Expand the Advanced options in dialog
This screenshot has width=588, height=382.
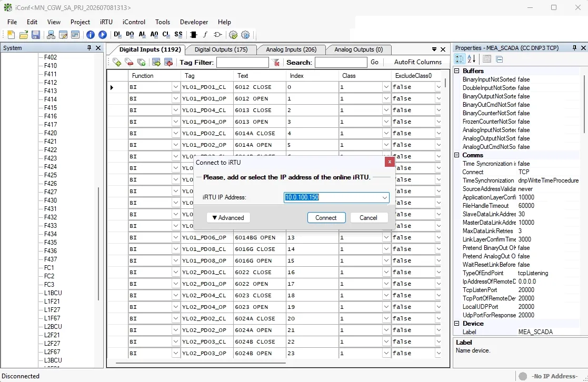click(x=228, y=218)
